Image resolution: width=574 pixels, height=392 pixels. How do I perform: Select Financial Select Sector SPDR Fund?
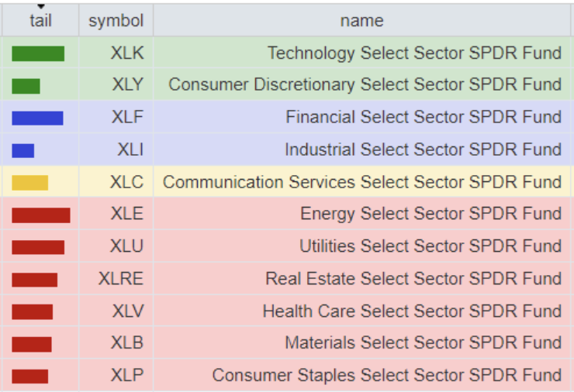point(423,118)
